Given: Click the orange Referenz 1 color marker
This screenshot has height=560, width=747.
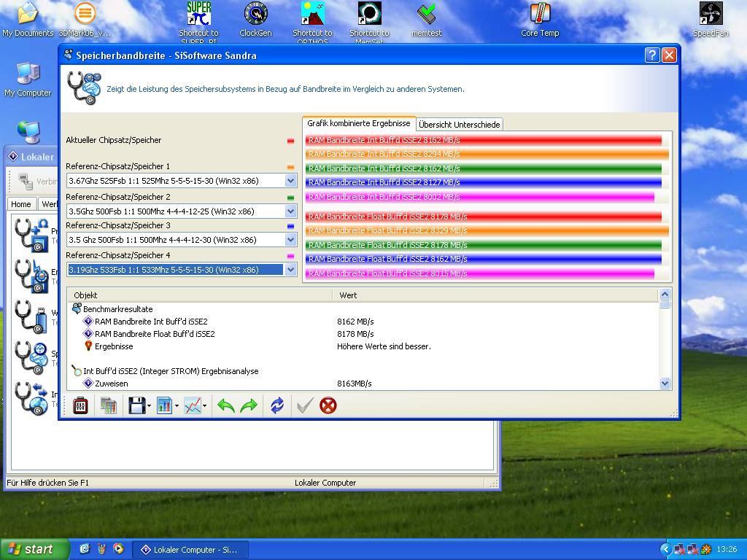Looking at the screenshot, I should pyautogui.click(x=290, y=167).
